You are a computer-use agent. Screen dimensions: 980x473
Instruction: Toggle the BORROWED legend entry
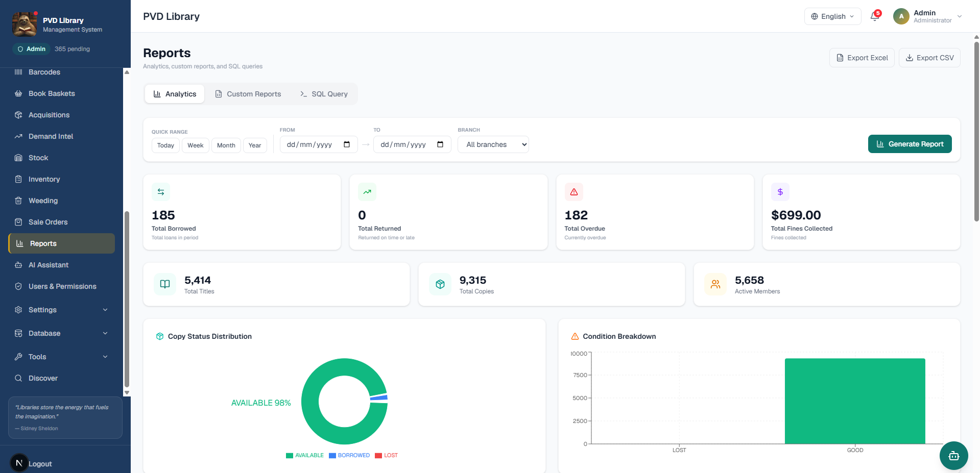349,455
